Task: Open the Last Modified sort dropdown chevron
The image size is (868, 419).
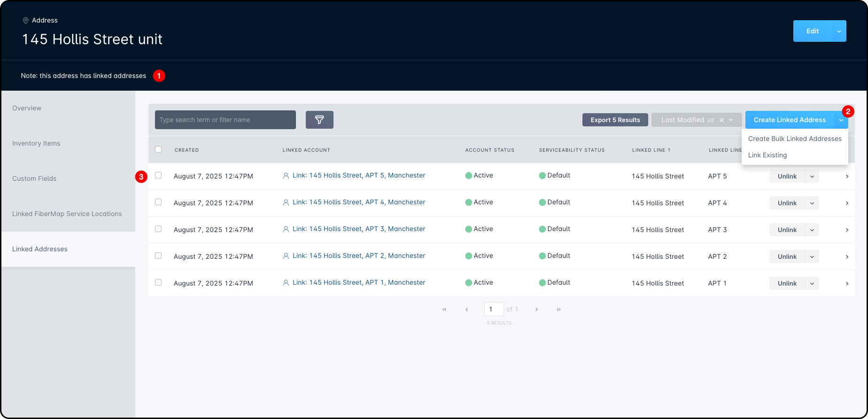Action: point(731,120)
